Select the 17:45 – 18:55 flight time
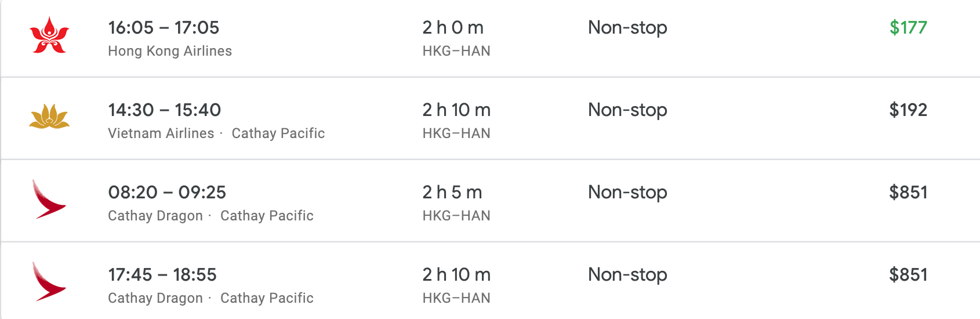This screenshot has height=319, width=980. (x=162, y=274)
